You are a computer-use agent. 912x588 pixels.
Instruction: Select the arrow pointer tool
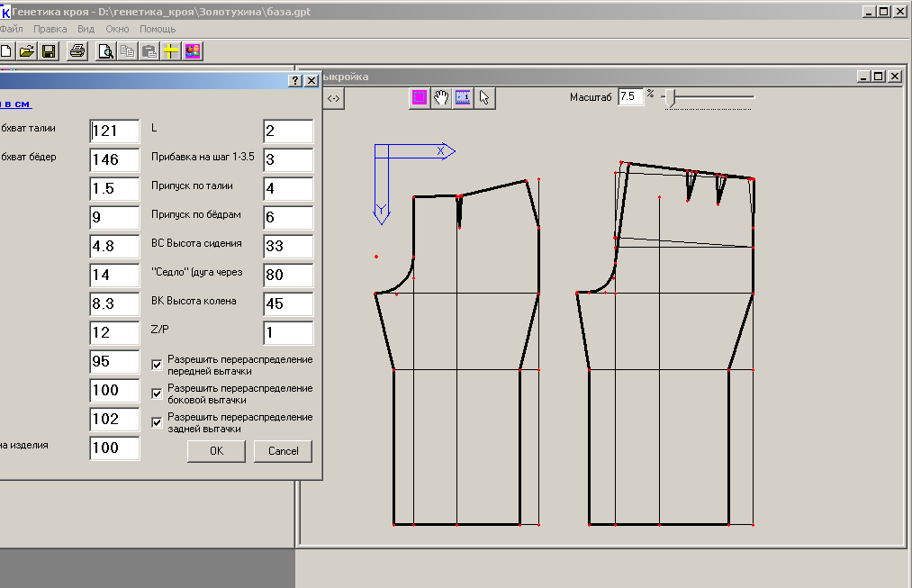tap(484, 98)
